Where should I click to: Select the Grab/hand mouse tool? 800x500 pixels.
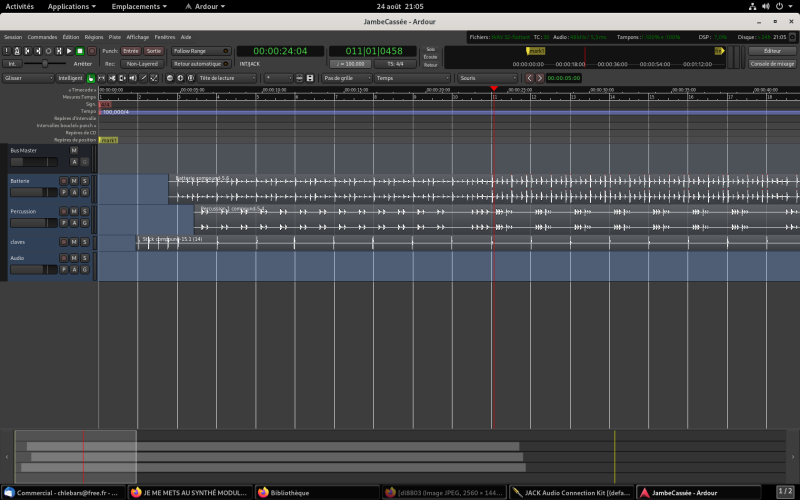pyautogui.click(x=91, y=77)
